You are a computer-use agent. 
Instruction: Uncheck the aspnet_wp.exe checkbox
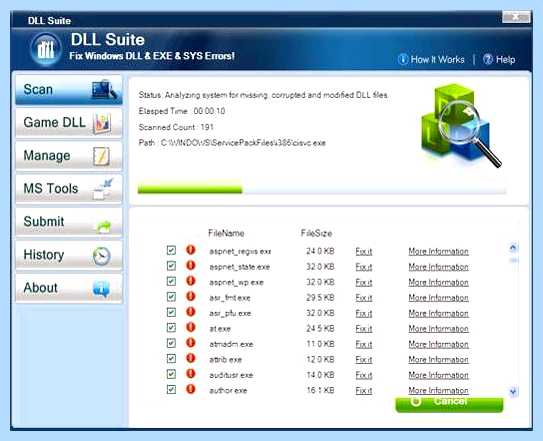click(171, 281)
